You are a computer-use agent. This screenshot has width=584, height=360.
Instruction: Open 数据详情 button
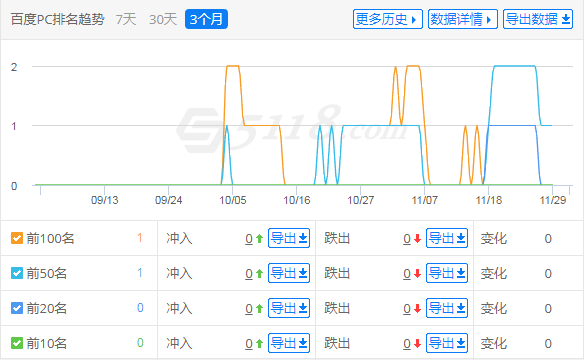coord(463,19)
